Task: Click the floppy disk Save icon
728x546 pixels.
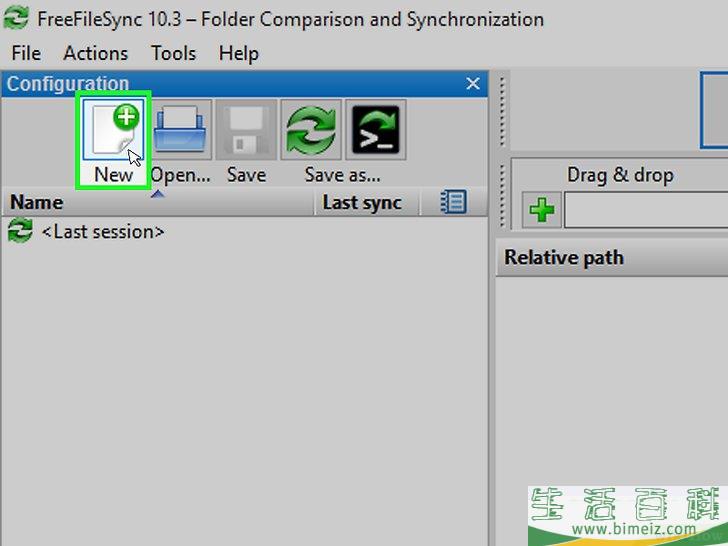Action: tap(246, 130)
